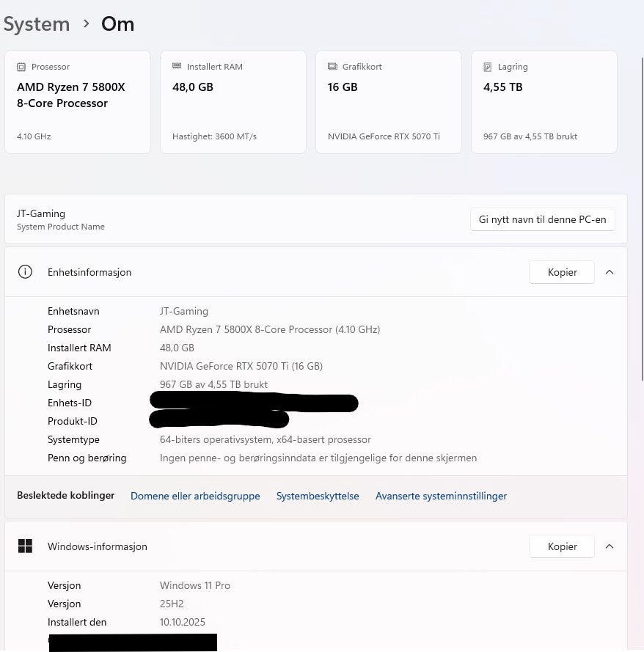Click the 'Enhets-ID' row label
The image size is (644, 652).
pyautogui.click(x=70, y=403)
